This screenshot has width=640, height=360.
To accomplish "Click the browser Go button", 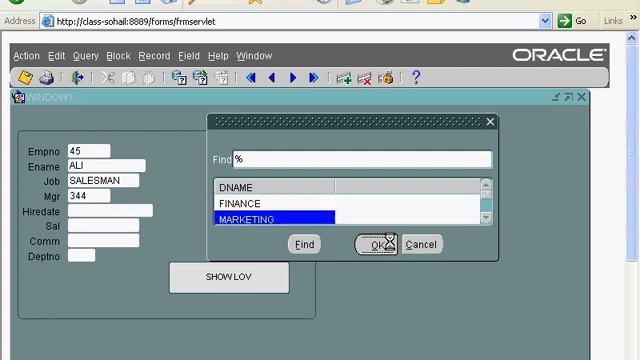I will pos(572,21).
